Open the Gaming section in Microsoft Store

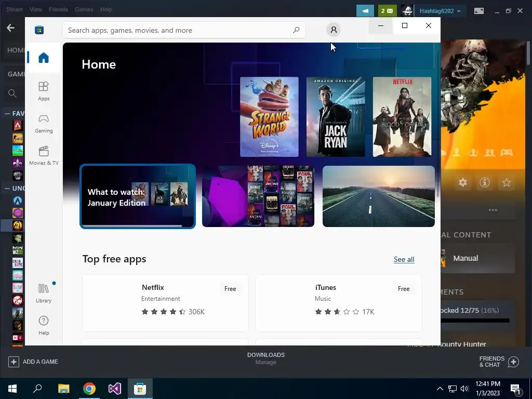click(x=44, y=123)
